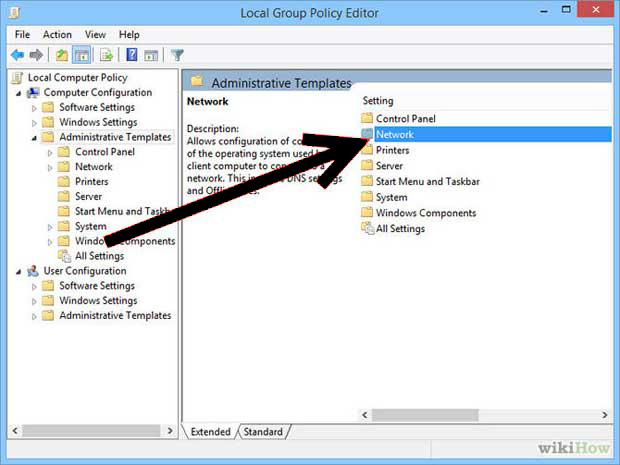Open the Action menu
The image size is (620, 465).
point(57,34)
